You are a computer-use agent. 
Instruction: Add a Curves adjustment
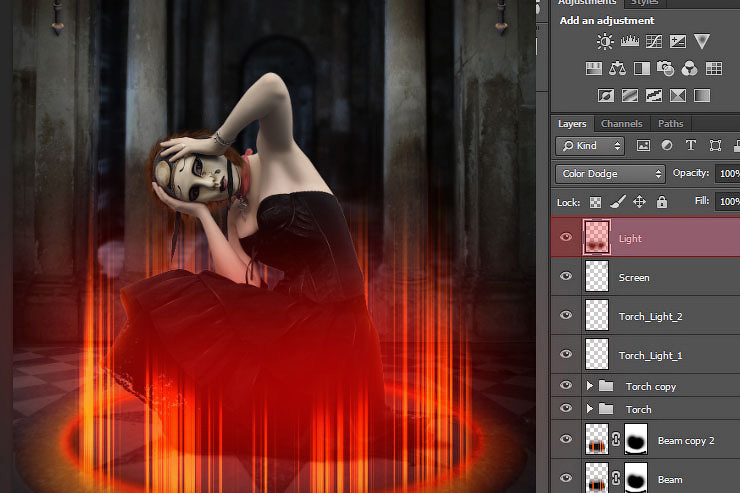pos(654,42)
